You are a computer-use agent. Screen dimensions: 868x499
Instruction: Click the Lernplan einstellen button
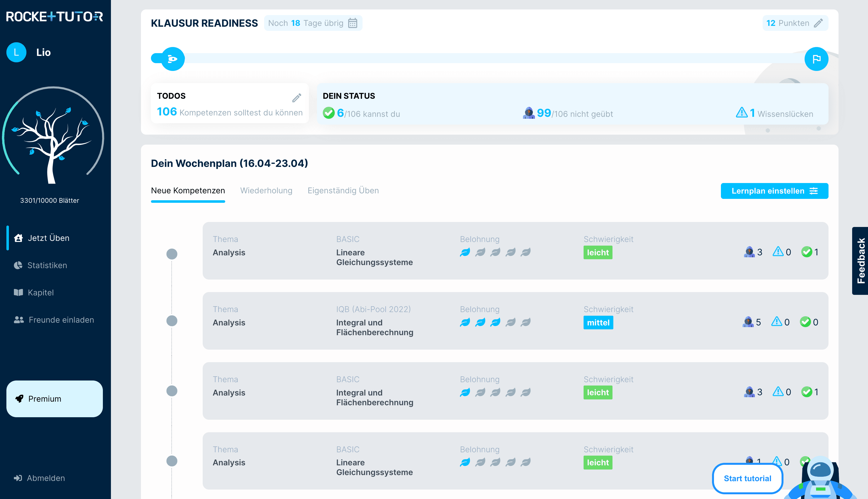pyautogui.click(x=775, y=191)
